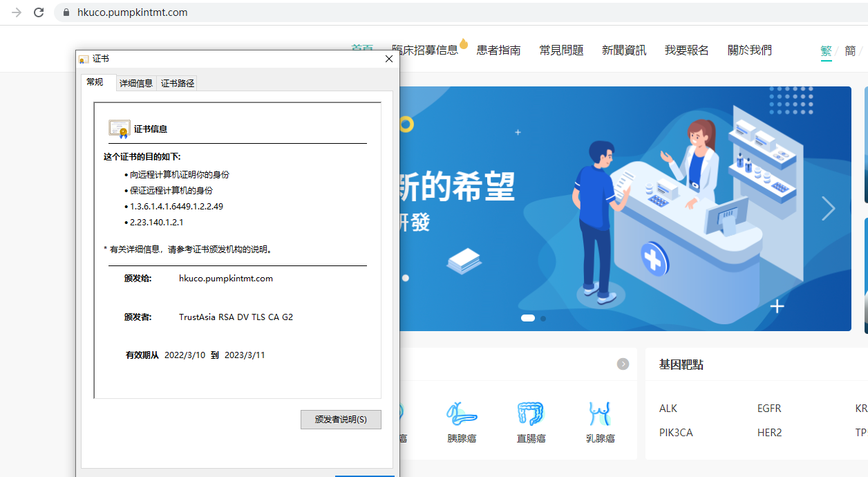Viewport: 868px width, 477px height.
Task: Click the banner next-slide arrow
Action: point(828,208)
